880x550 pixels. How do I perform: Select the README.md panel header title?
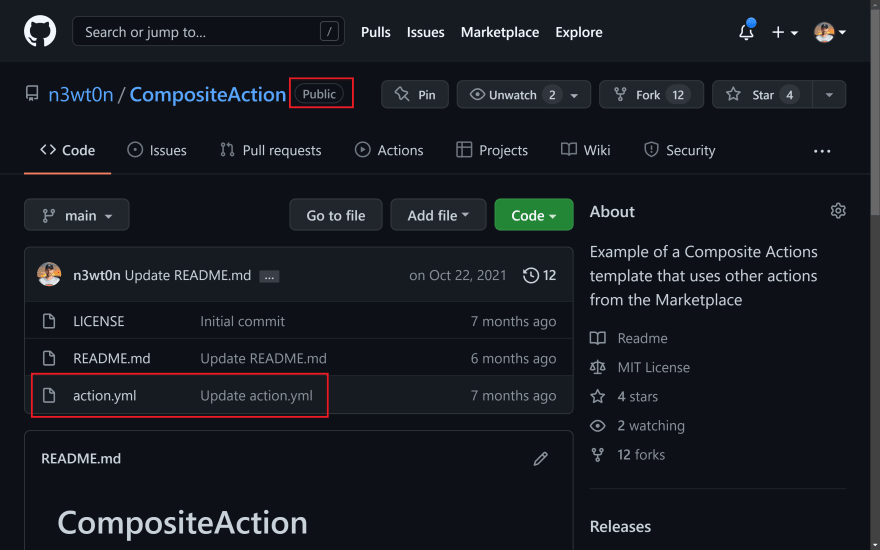point(81,459)
